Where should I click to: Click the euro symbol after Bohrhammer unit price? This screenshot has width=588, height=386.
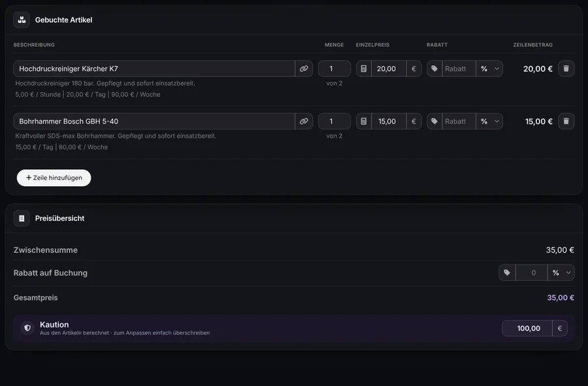pos(414,121)
